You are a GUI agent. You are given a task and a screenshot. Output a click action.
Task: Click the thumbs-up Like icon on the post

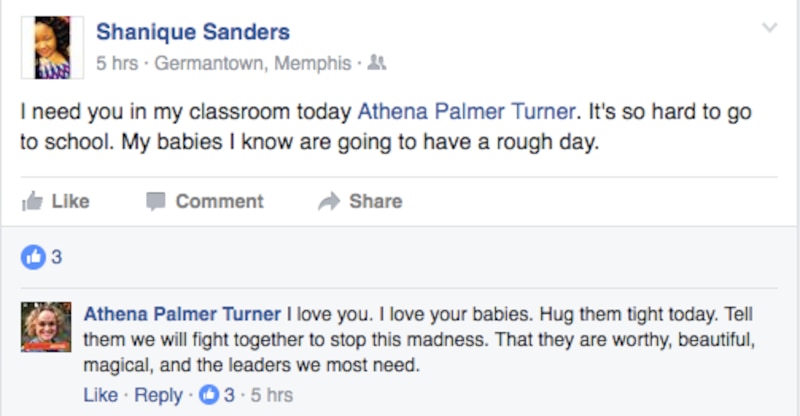click(31, 202)
